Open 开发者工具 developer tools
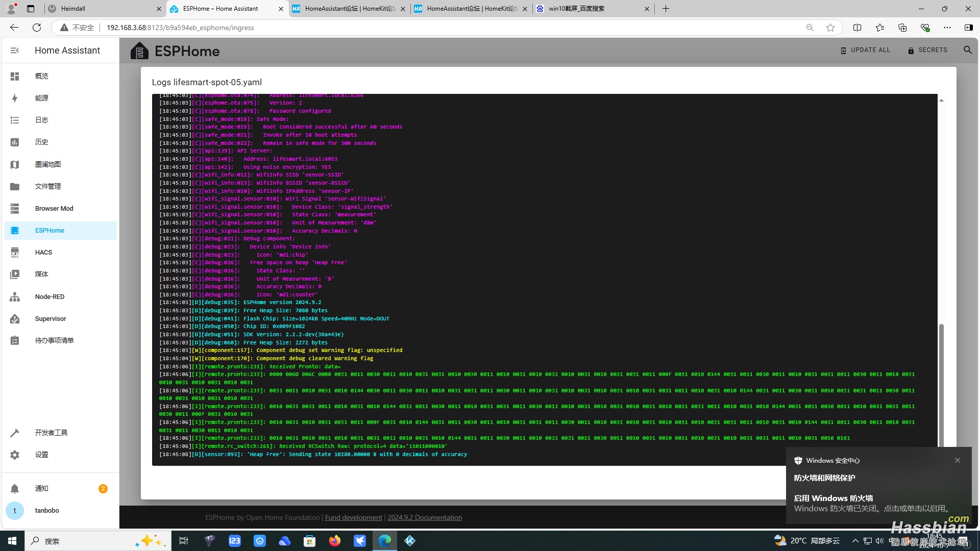The height and width of the screenshot is (551, 980). pos(61,433)
